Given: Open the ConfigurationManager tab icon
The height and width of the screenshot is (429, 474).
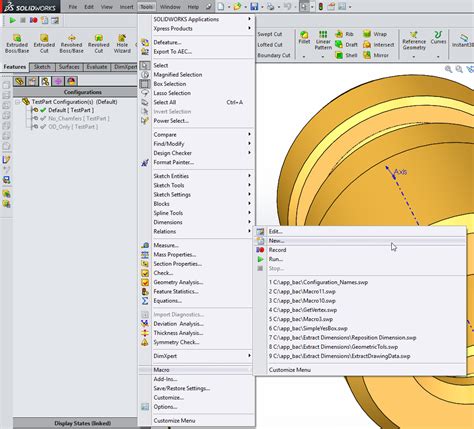Looking at the screenshot, I should 45,81.
